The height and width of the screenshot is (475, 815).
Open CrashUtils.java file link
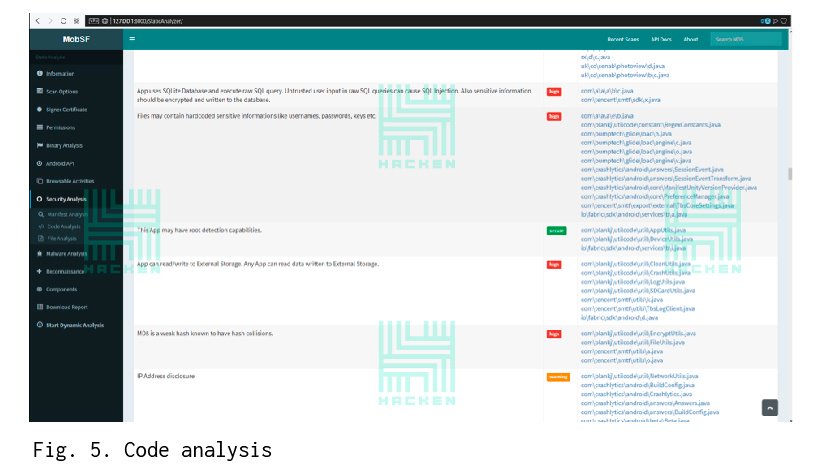coord(636,273)
